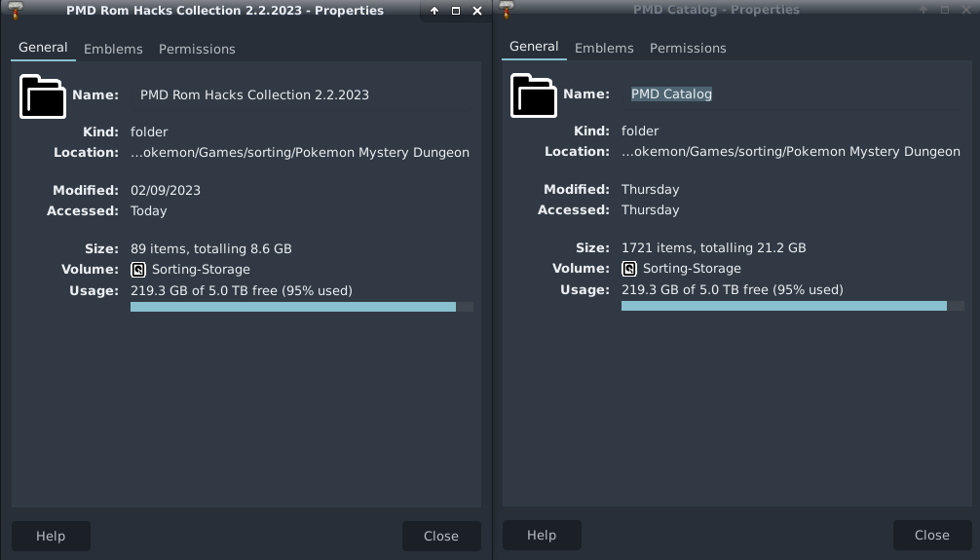Roll up the PMD Rom Hacks properties window
Image resolution: width=980 pixels, height=560 pixels.
point(434,11)
